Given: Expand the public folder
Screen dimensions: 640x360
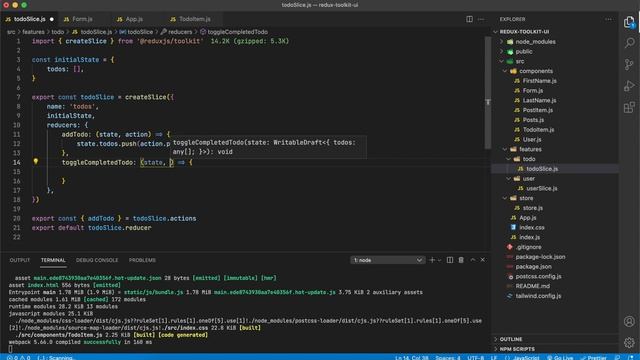Looking at the screenshot, I should pyautogui.click(x=524, y=51).
